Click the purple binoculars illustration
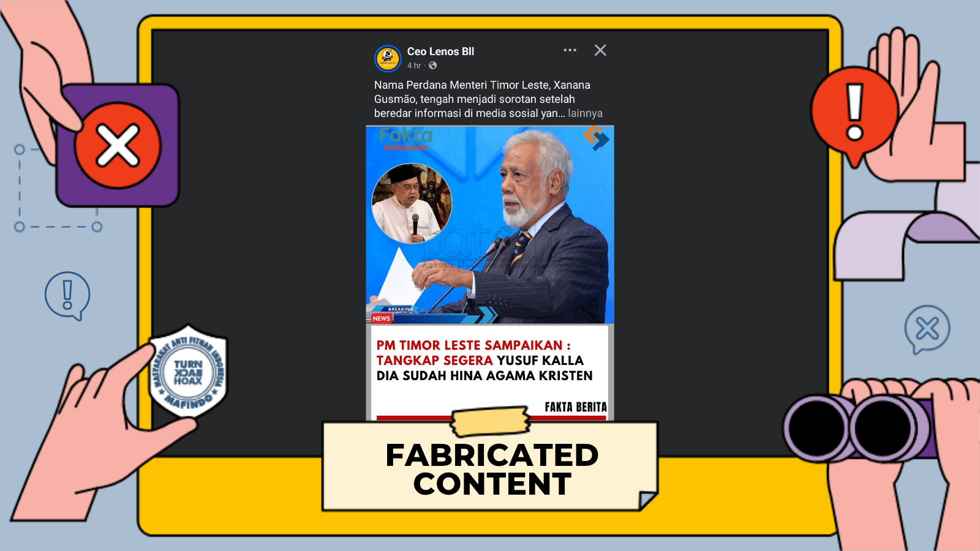The height and width of the screenshot is (551, 980). click(x=858, y=428)
